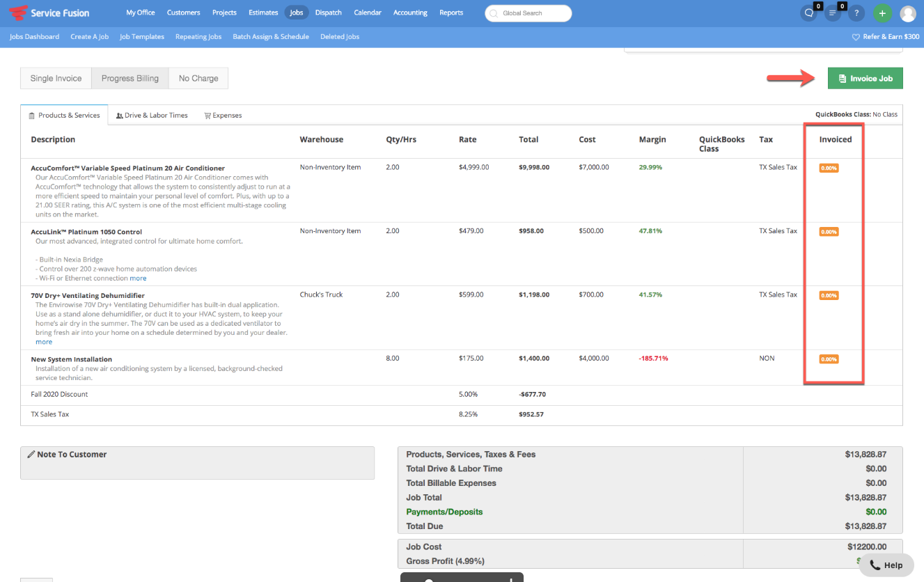Click the 0.00% invoiced badge for AccuComfort
This screenshot has width=924, height=582.
(x=829, y=168)
